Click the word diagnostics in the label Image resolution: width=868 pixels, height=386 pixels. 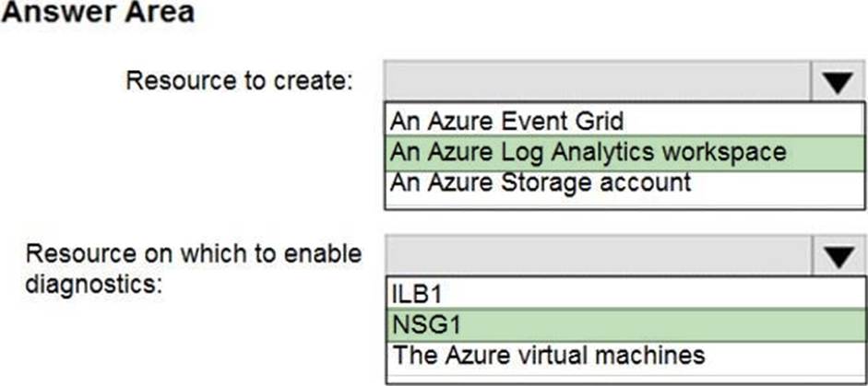point(94,282)
